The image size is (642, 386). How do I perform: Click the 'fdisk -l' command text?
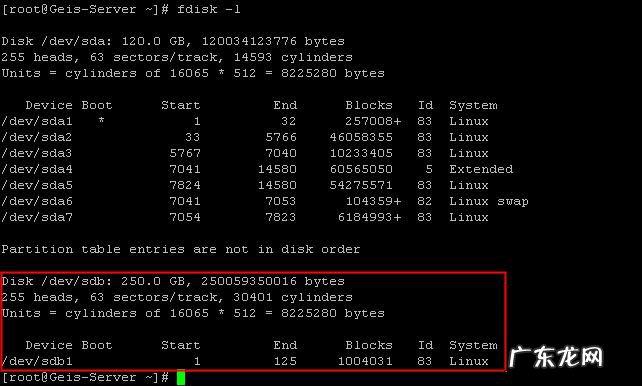click(209, 9)
